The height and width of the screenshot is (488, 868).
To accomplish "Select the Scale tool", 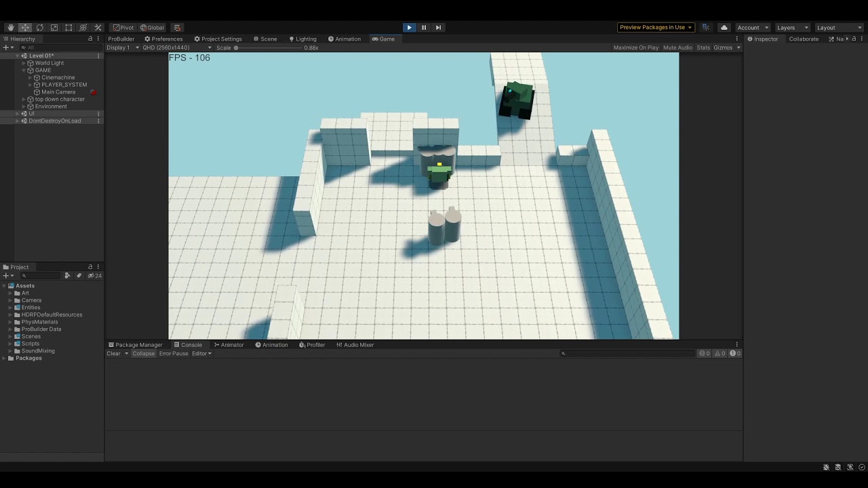I will 54,27.
